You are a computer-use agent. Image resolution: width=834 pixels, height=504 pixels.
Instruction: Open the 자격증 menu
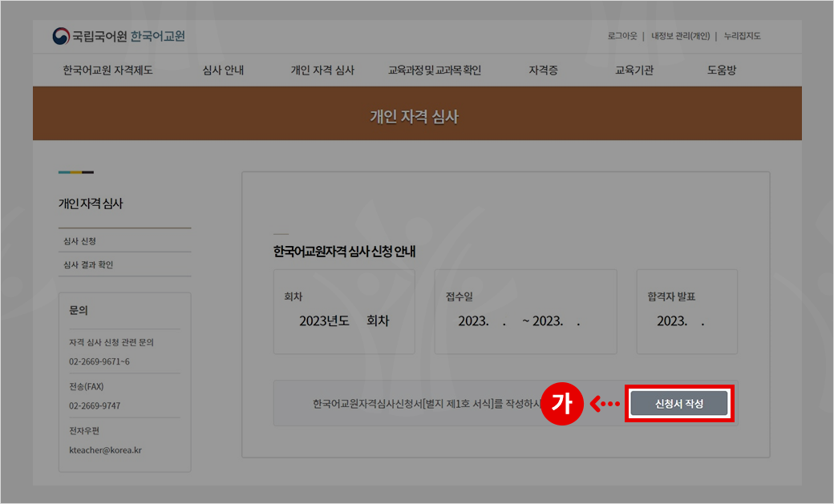543,71
